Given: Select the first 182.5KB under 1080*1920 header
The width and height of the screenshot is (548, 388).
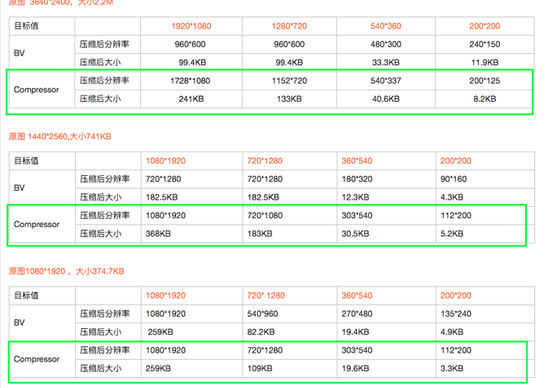Looking at the screenshot, I should click(x=162, y=197).
